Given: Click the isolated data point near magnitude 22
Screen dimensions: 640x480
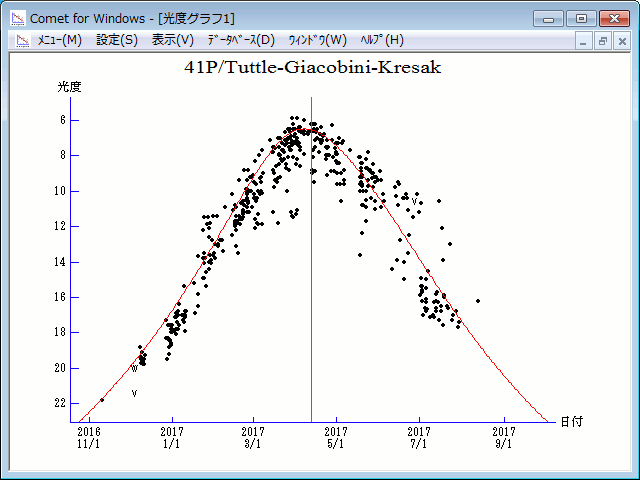Looking at the screenshot, I should (102, 400).
